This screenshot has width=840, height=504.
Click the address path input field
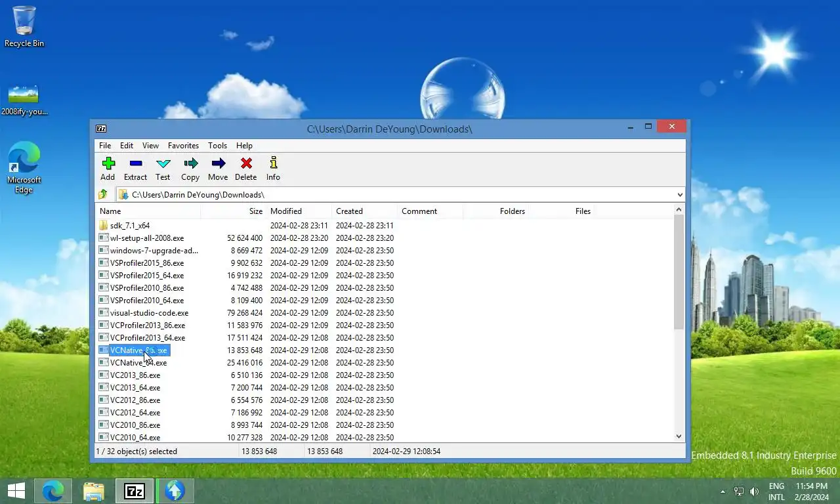(x=400, y=195)
